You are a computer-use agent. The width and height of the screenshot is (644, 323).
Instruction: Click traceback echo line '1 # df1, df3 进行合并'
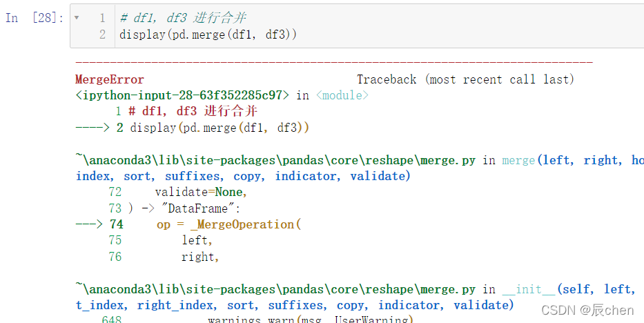[x=186, y=111]
